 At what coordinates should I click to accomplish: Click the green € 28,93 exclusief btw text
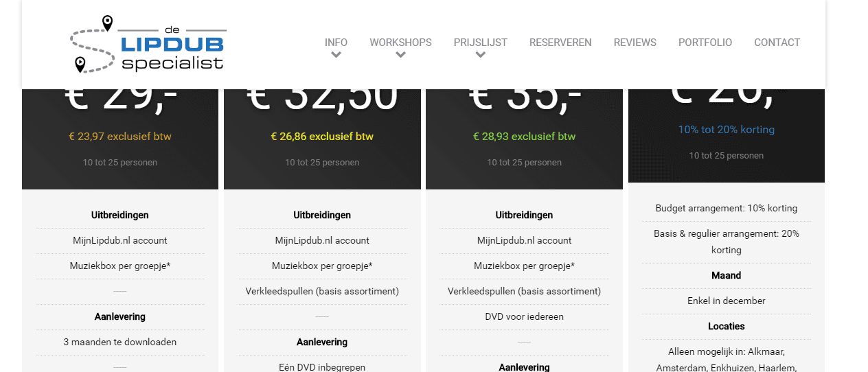pyautogui.click(x=524, y=137)
